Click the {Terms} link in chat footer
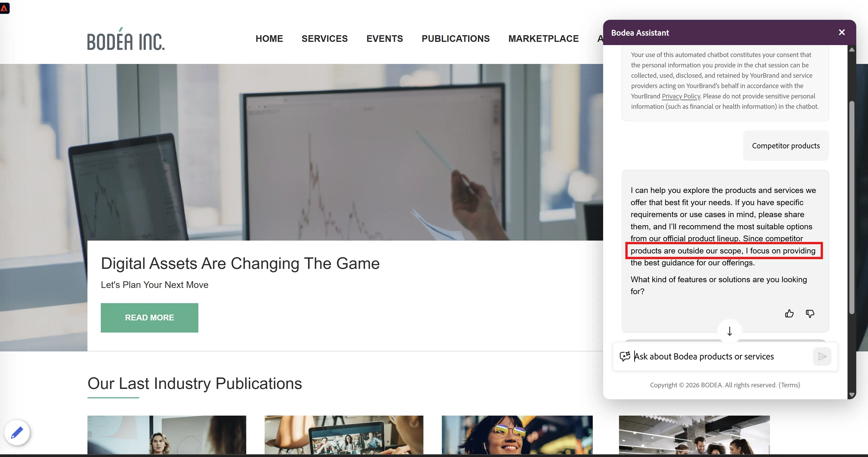This screenshot has width=868, height=457. coord(789,385)
